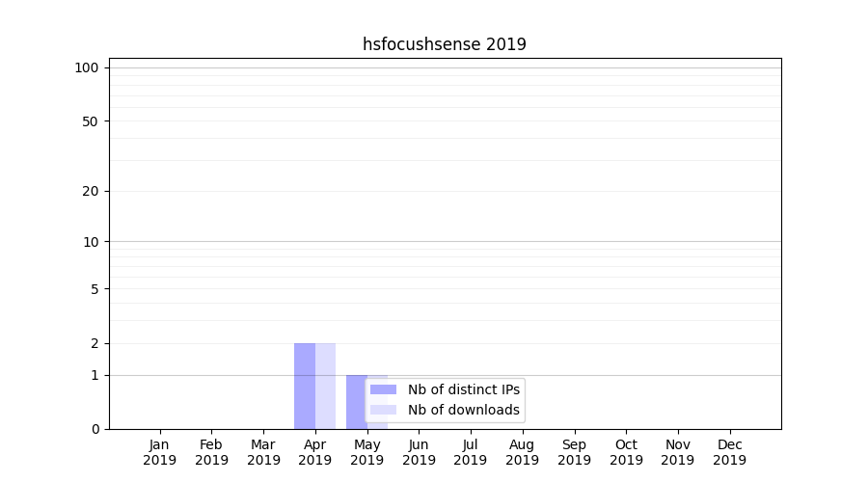
Task: Click the 'Apr 2019' x-axis label
Action: (x=315, y=452)
